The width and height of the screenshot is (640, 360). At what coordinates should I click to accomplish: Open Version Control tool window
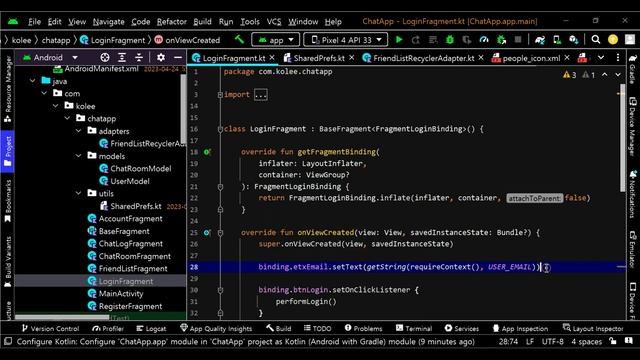51,328
